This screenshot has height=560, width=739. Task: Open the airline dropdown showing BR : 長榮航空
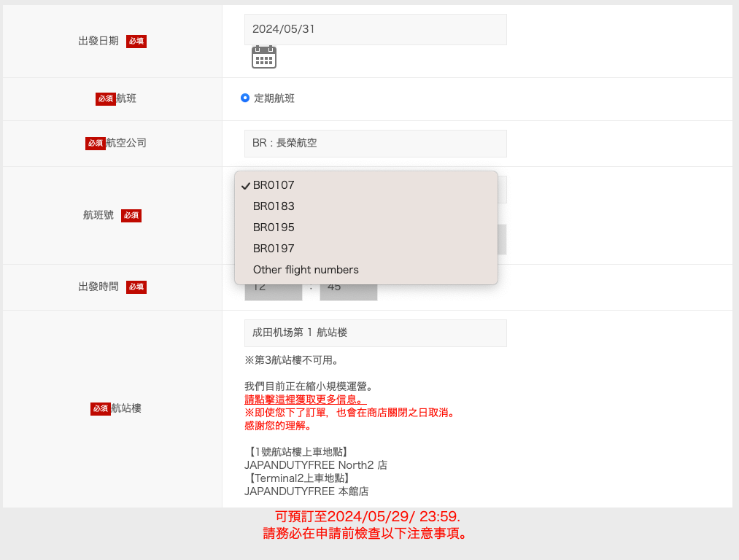click(x=375, y=144)
